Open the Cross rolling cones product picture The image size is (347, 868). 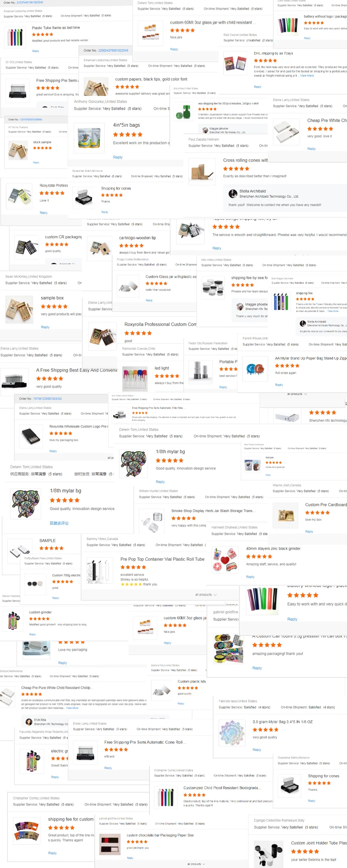coord(202,171)
